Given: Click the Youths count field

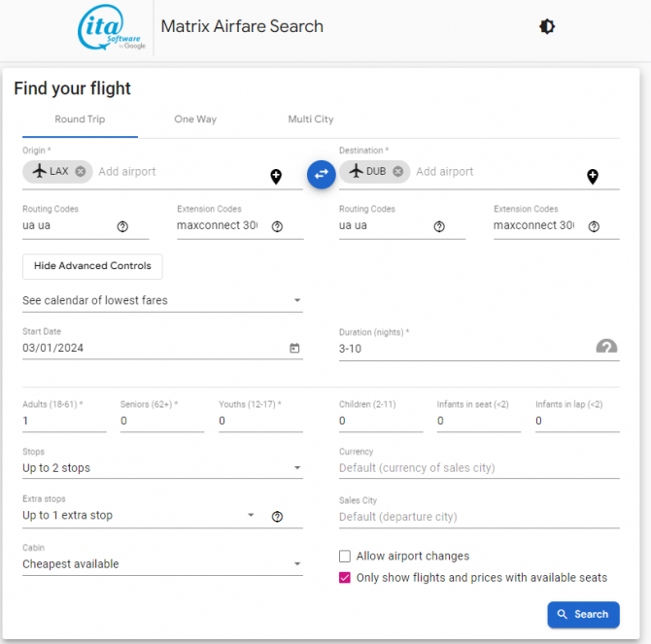Looking at the screenshot, I should coord(260,421).
